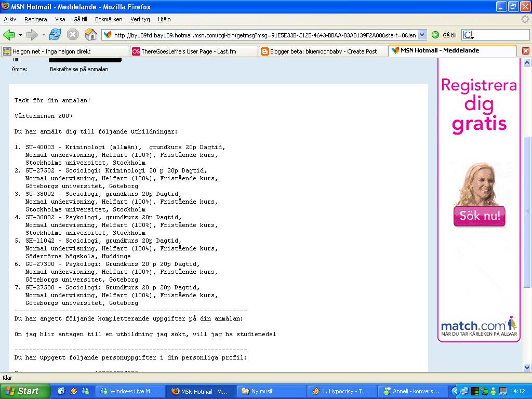Switch to ThereGoesLeffe's Last.fm tab

click(194, 51)
